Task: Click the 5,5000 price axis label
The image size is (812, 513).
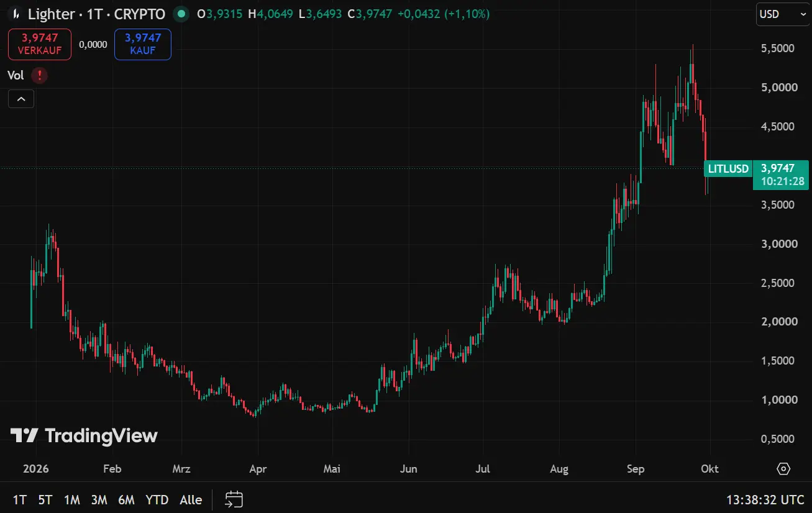Action: click(x=779, y=48)
